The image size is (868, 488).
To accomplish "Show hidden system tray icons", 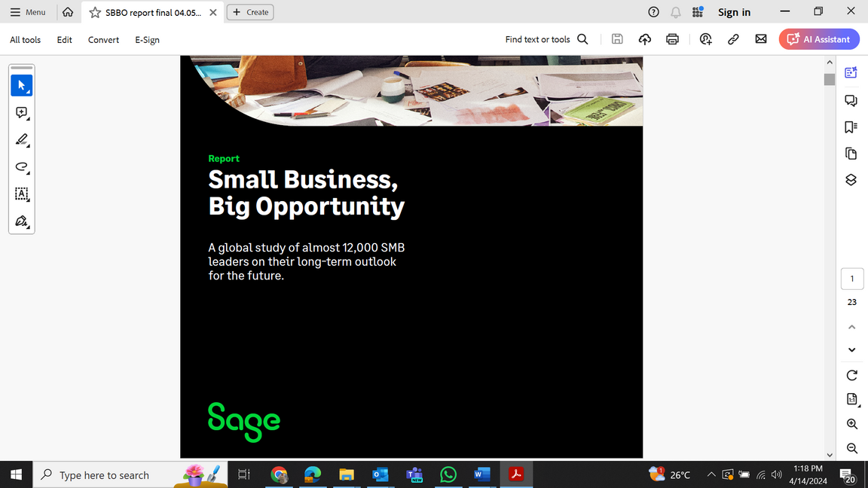I will click(711, 474).
